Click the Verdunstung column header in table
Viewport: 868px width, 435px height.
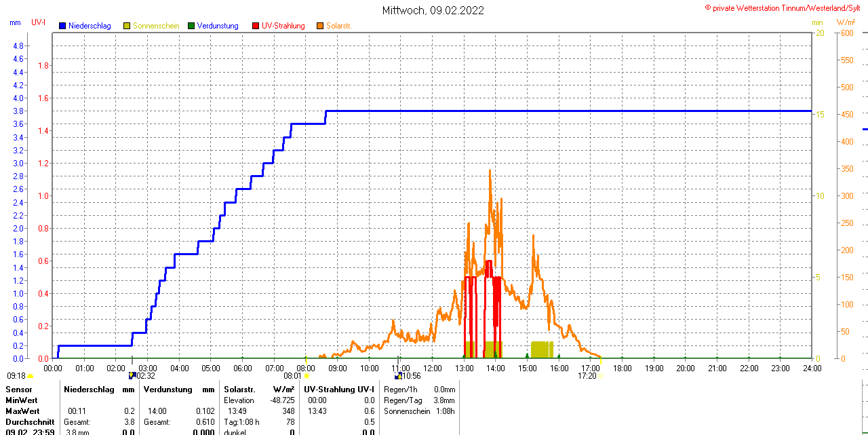165,390
